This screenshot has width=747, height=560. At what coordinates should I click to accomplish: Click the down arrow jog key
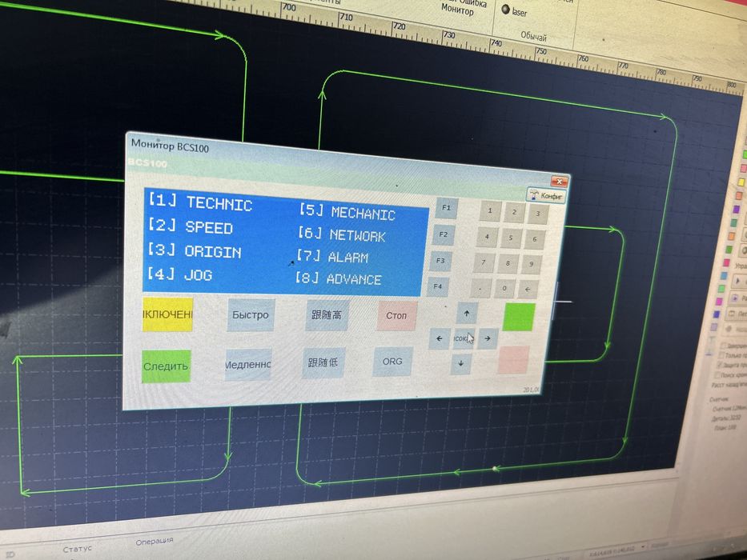[x=460, y=363]
